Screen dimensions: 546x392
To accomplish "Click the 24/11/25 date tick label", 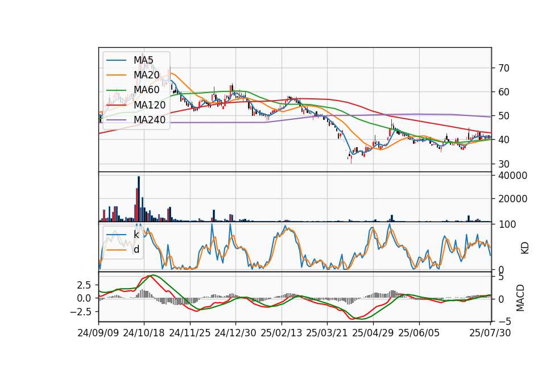I will (190, 333).
